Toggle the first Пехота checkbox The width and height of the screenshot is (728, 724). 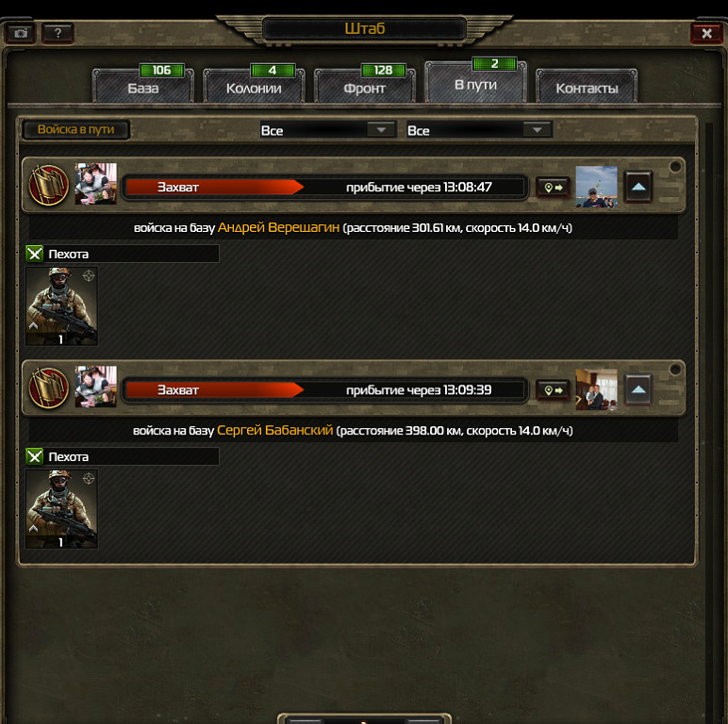[x=34, y=254]
